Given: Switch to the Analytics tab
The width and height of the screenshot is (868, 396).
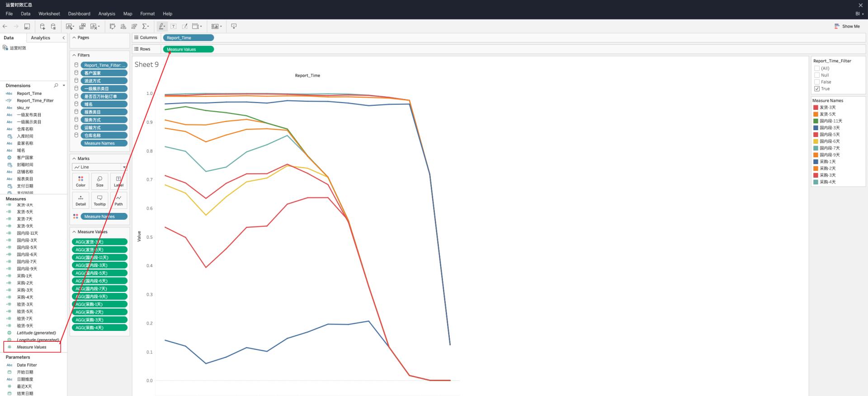Looking at the screenshot, I should coord(41,38).
